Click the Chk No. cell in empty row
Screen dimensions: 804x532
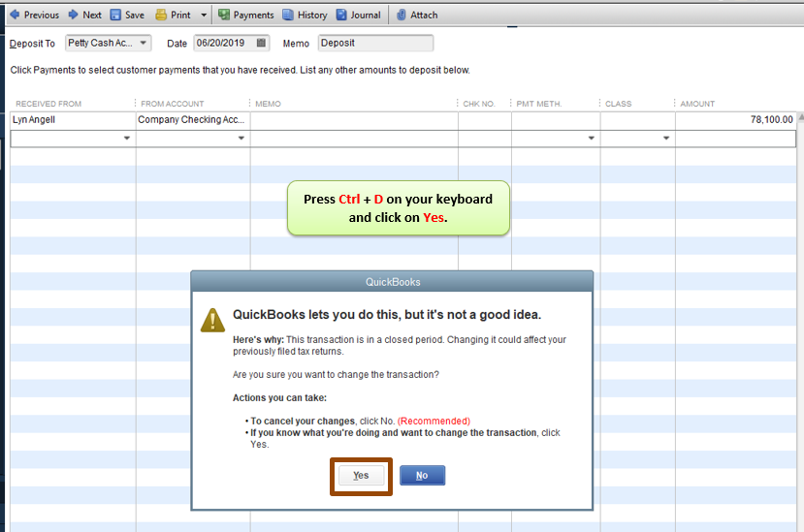pyautogui.click(x=485, y=139)
